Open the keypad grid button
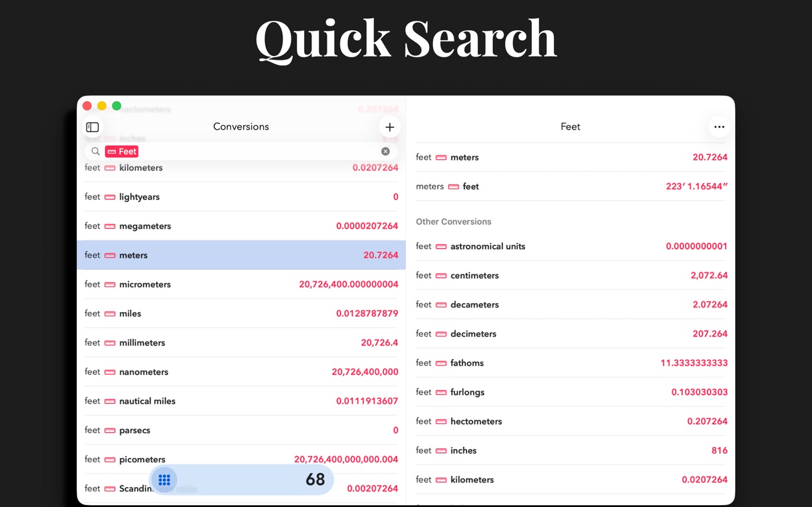812x507 pixels. click(164, 480)
